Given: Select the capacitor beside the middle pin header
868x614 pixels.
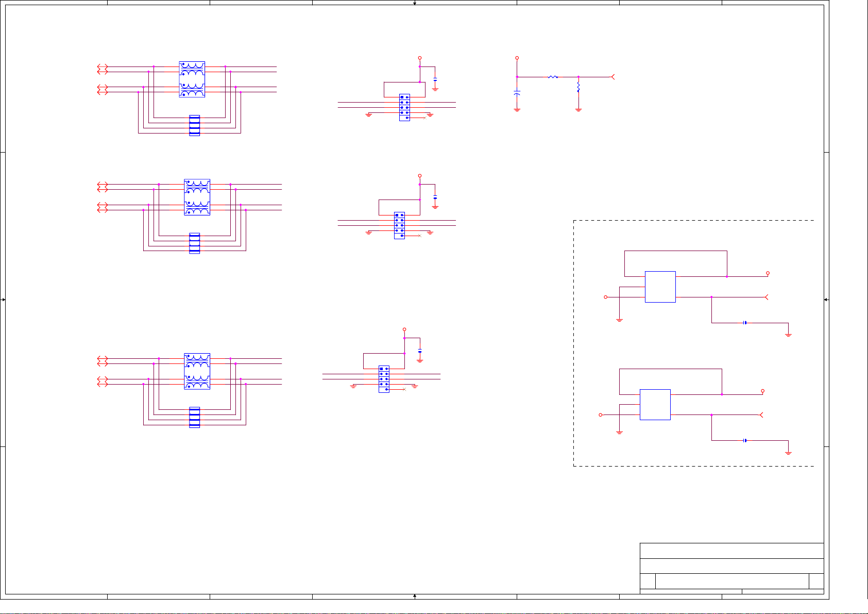Looking at the screenshot, I should point(435,198).
